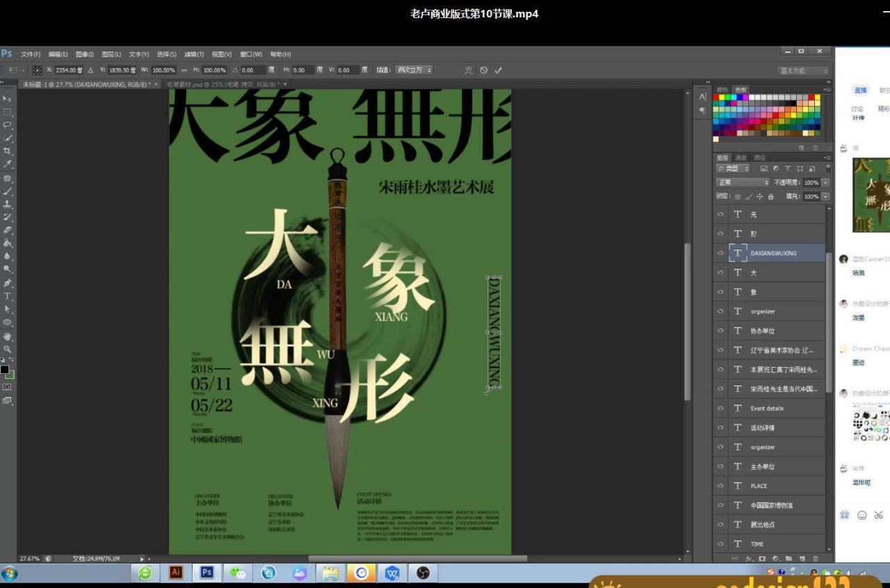Commit the transform with the checkmark button
Image resolution: width=890 pixels, height=588 pixels.
[498, 70]
